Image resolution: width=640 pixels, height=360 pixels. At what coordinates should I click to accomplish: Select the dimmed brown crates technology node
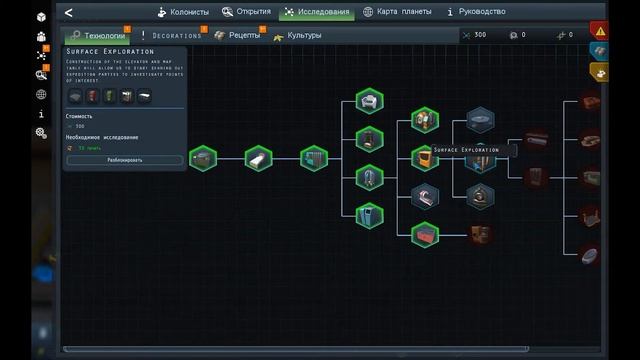480,235
